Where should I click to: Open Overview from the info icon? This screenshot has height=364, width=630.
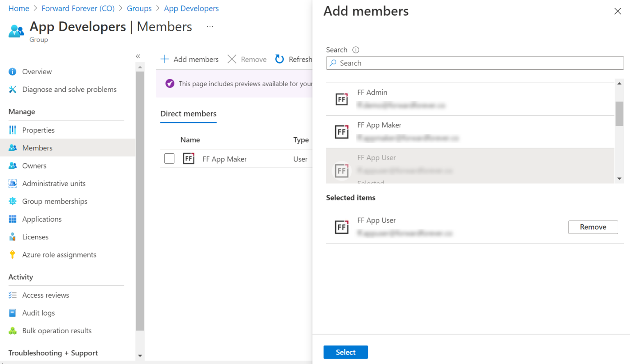pyautogui.click(x=13, y=72)
